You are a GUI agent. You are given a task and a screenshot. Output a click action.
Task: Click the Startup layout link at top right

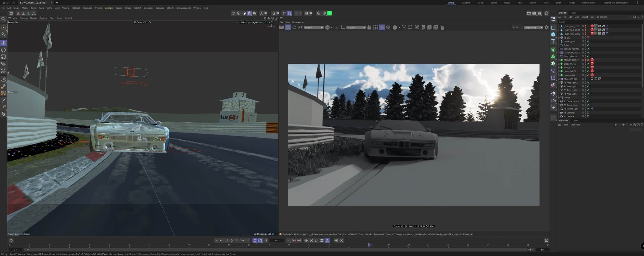(451, 3)
